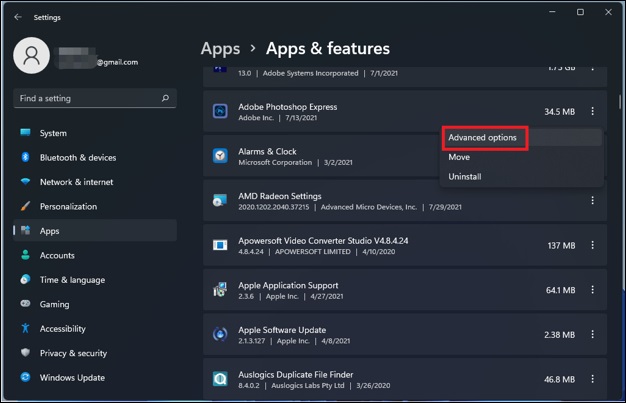Choose Advanced options in context menu
Screen dimensions: 626x403
[x=521, y=137]
